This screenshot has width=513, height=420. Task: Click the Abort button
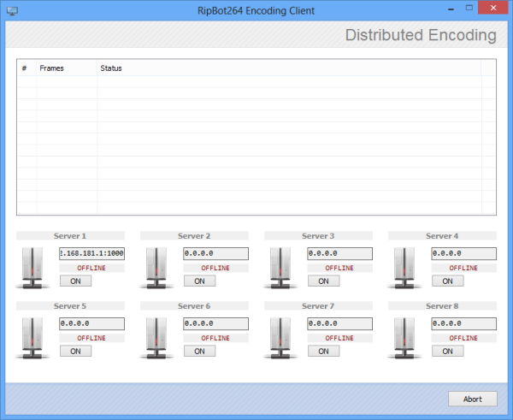[473, 399]
